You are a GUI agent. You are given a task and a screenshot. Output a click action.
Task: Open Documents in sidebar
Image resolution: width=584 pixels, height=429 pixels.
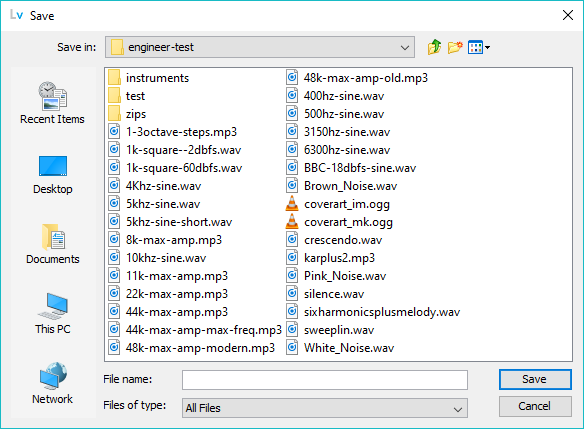pyautogui.click(x=53, y=244)
